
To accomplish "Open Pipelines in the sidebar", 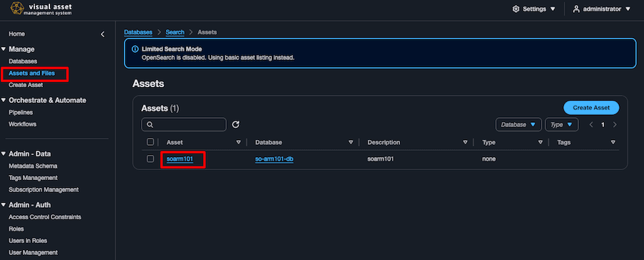I will point(21,112).
